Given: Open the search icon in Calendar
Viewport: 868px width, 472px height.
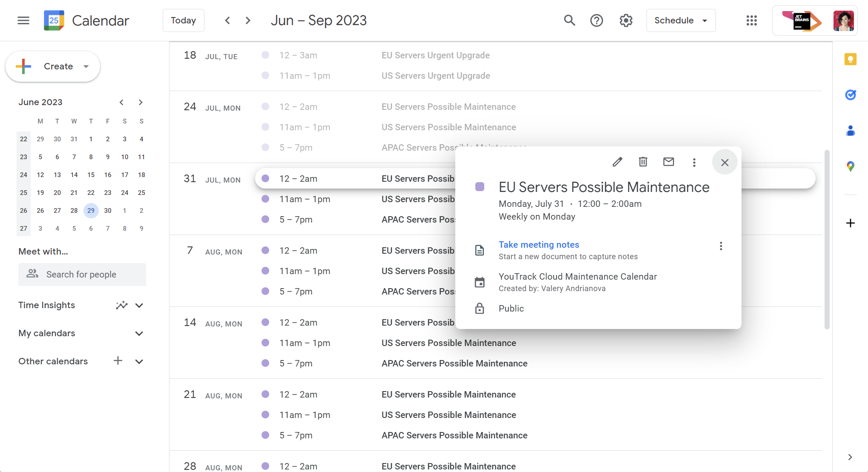Looking at the screenshot, I should (569, 20).
